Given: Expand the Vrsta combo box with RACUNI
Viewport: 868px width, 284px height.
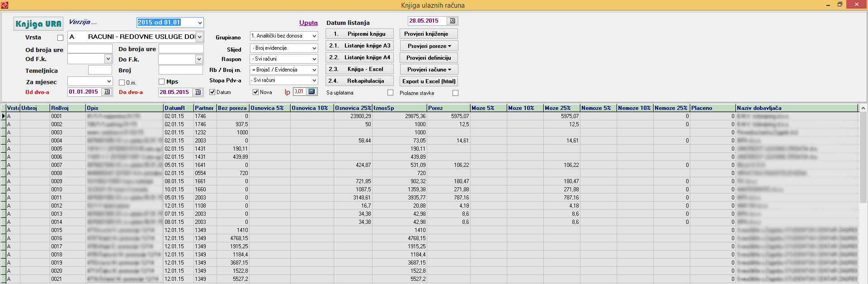Looking at the screenshot, I should click(x=199, y=37).
